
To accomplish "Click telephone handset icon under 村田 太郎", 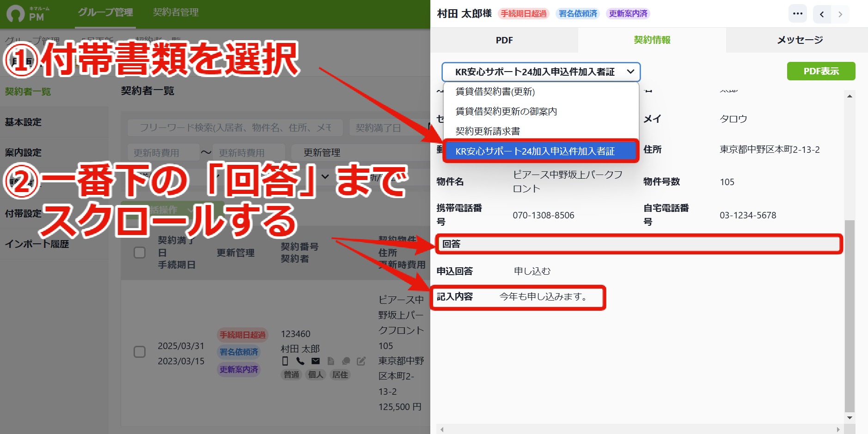I will click(300, 361).
